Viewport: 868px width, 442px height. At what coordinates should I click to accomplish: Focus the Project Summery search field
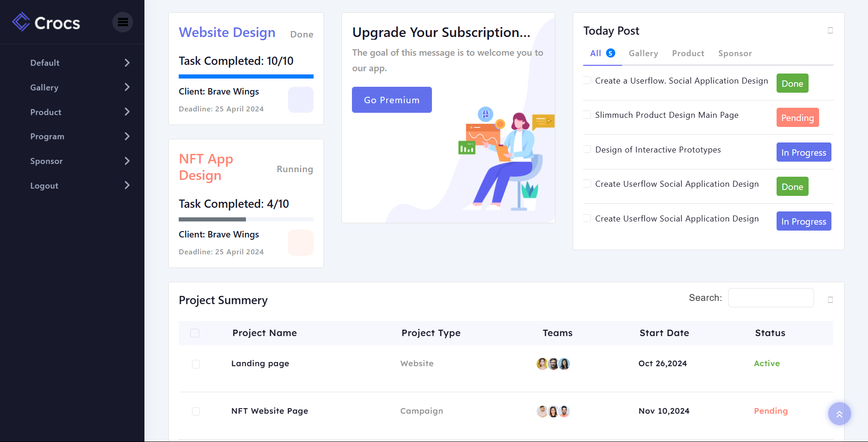[x=771, y=298]
